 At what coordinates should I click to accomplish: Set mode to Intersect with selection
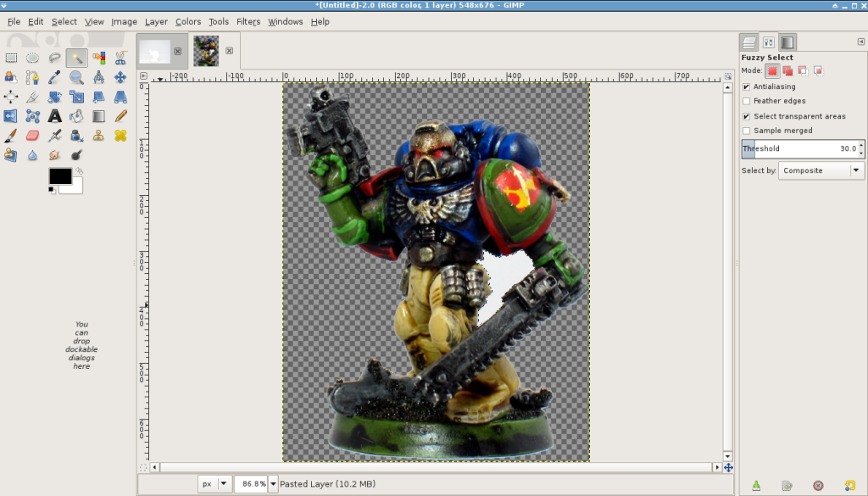click(819, 71)
